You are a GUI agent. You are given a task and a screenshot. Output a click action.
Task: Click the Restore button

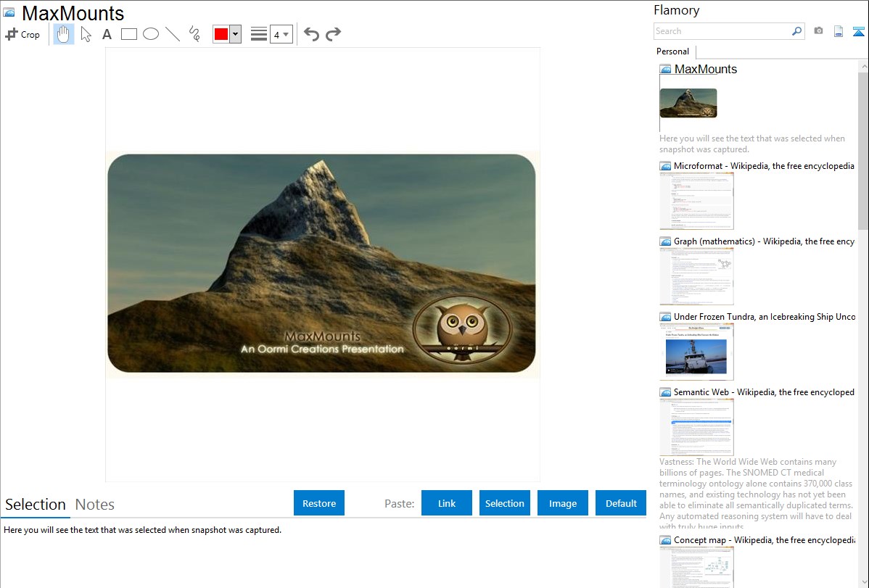[319, 503]
